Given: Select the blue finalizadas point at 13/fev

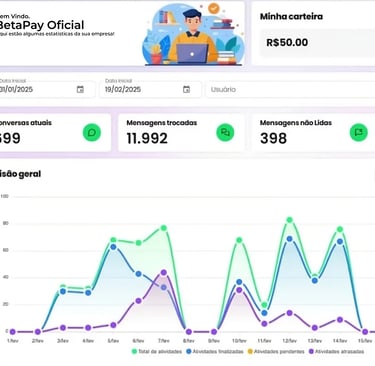Looking at the screenshot, I should pyautogui.click(x=315, y=281).
